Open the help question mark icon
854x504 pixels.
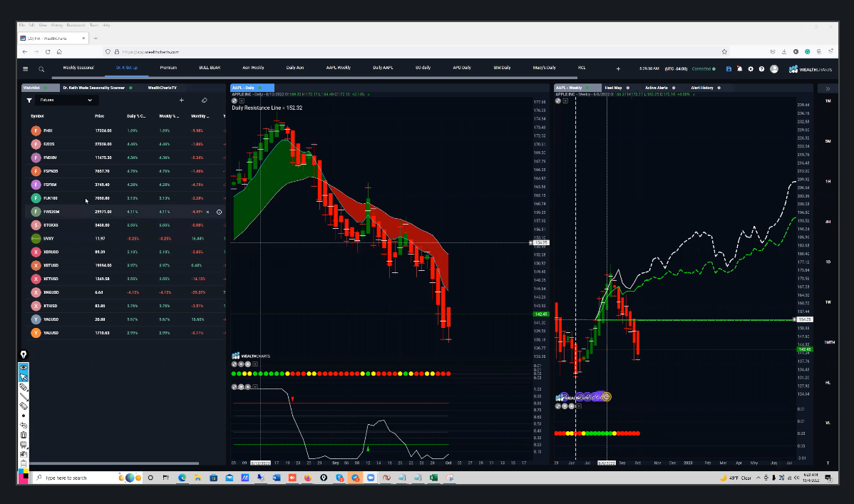(761, 69)
